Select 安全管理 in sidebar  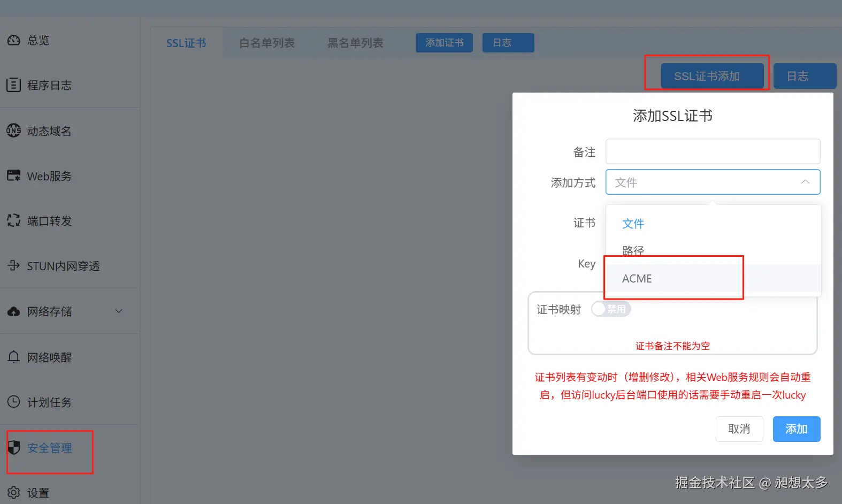click(x=49, y=447)
